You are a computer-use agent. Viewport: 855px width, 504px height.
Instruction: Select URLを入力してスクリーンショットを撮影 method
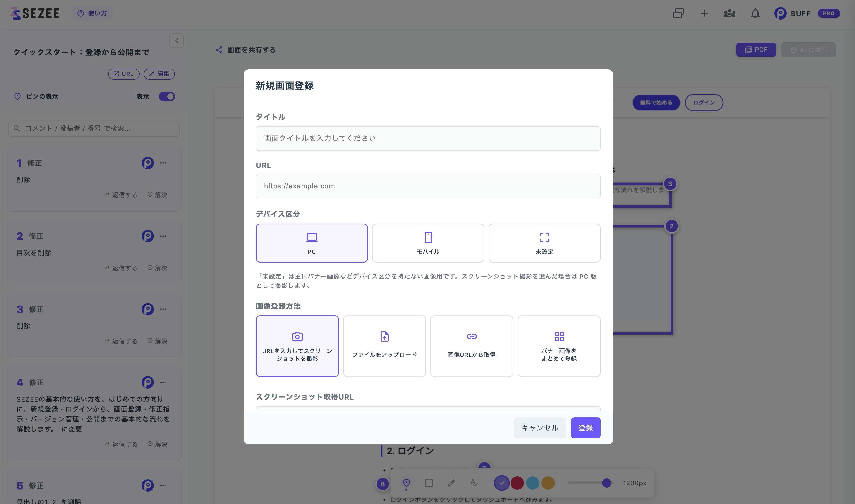click(x=297, y=346)
